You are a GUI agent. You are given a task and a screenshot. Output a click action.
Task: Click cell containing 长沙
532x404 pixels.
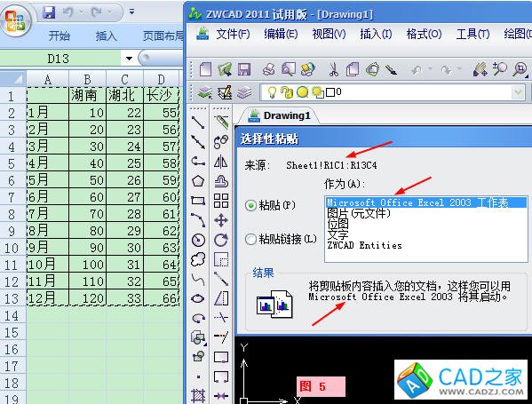[161, 95]
